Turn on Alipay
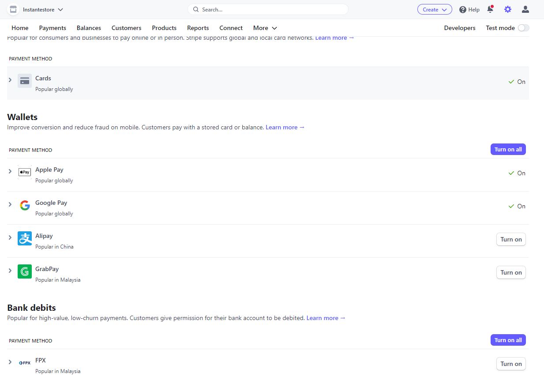This screenshot has width=544, height=392. (511, 239)
